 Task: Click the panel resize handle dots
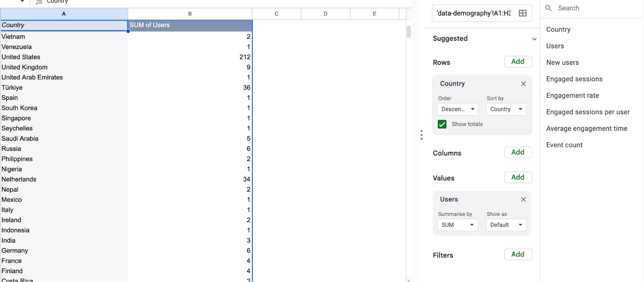[421, 135]
